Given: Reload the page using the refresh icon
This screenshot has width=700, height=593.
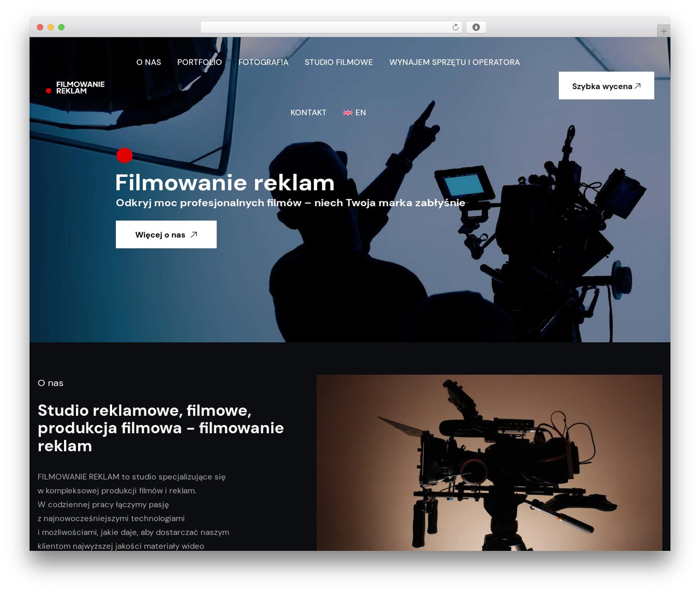Looking at the screenshot, I should coord(456,27).
